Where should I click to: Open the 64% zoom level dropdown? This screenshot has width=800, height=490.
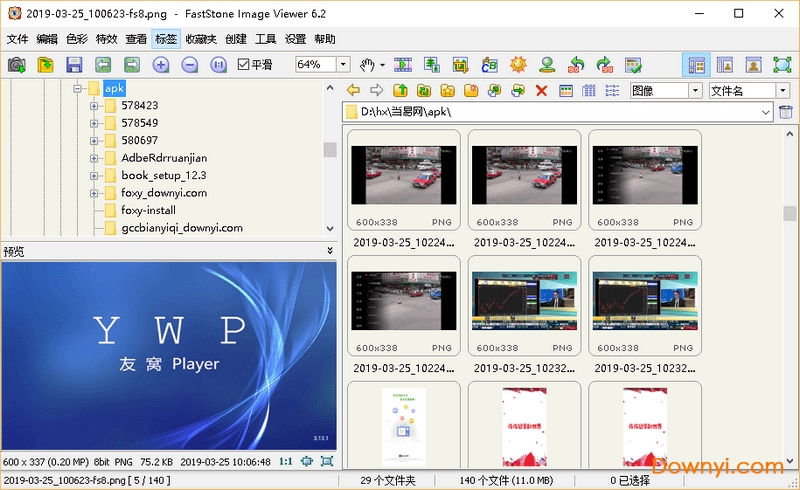[x=343, y=65]
